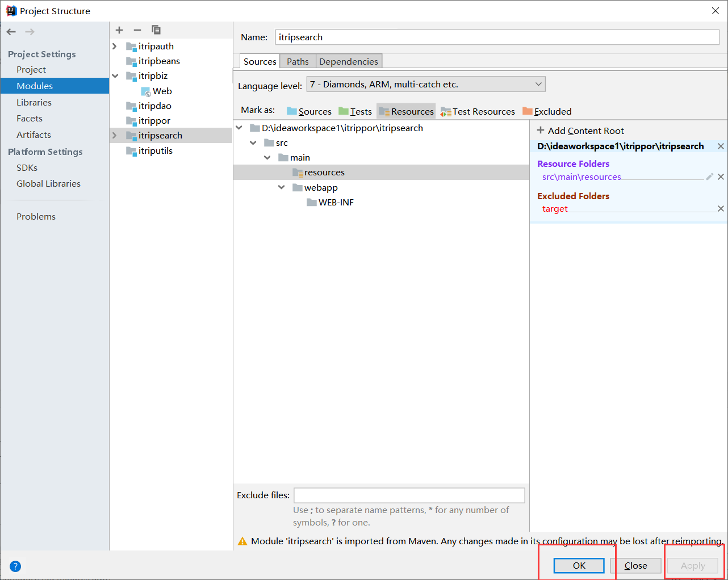This screenshot has height=580, width=728.
Task: Toggle the Resources mark for the folder
Action: (x=406, y=111)
